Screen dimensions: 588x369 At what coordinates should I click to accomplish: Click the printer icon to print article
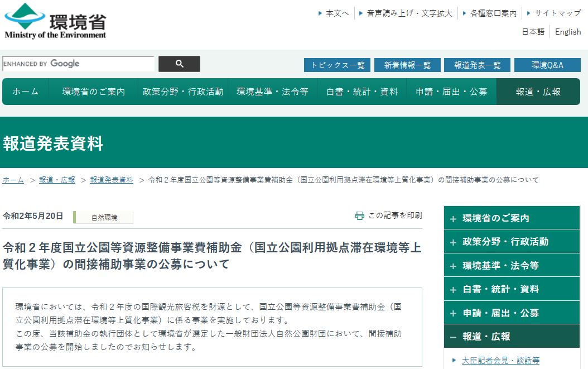(360, 215)
